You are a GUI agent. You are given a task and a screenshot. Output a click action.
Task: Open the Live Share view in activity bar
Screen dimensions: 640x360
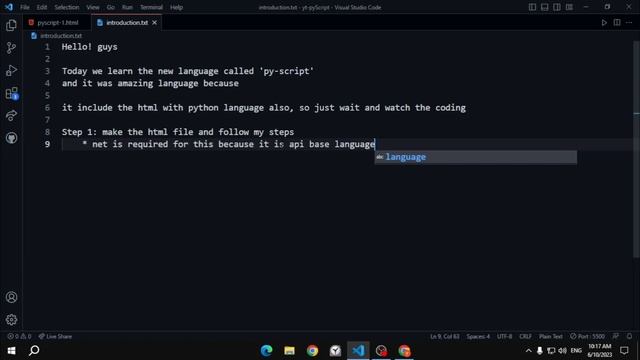[11, 116]
